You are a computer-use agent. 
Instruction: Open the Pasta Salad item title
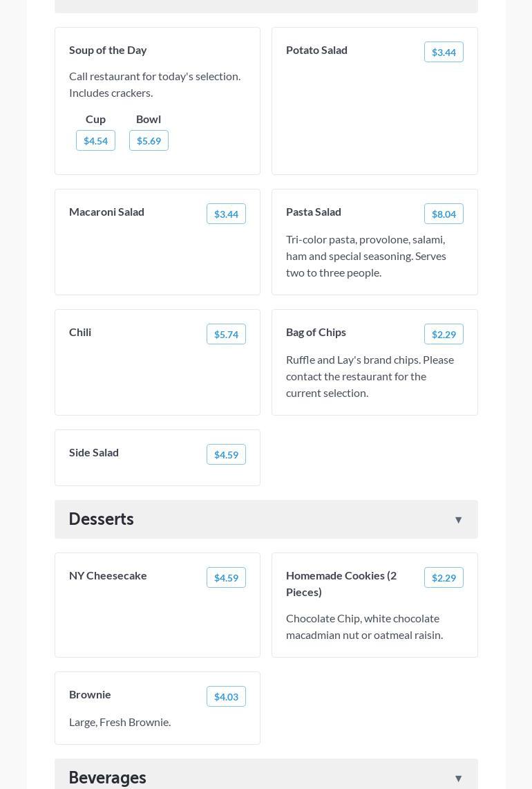314,212
